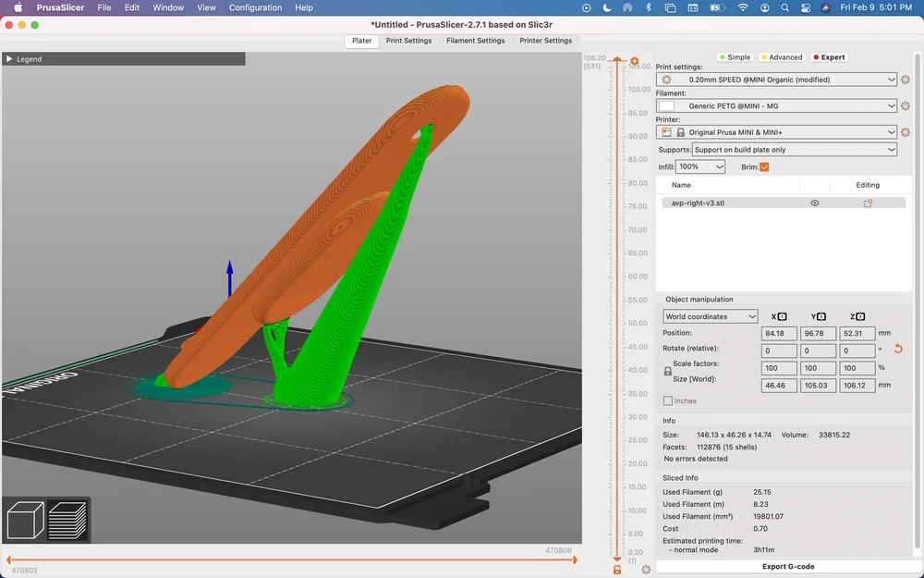Open the Edit menu

[132, 7]
